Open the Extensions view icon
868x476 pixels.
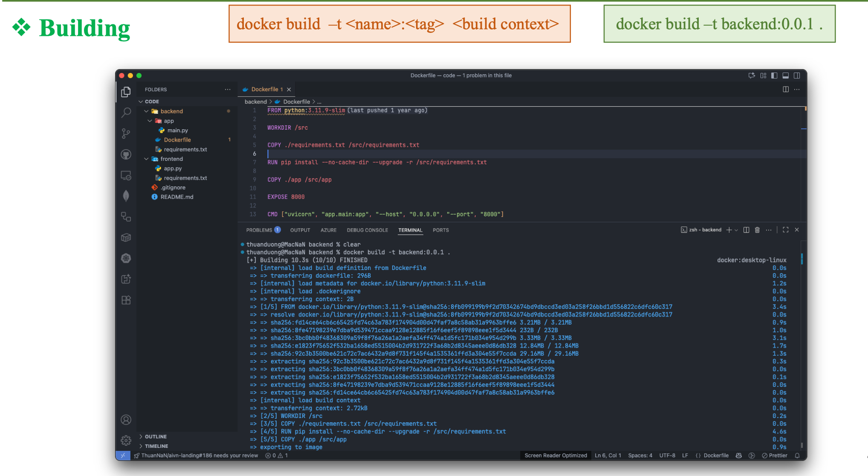tap(126, 300)
